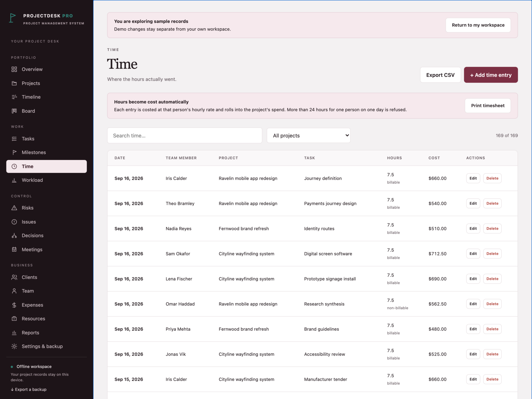Click Return to my workspace
The width and height of the screenshot is (532, 399).
pyautogui.click(x=478, y=25)
